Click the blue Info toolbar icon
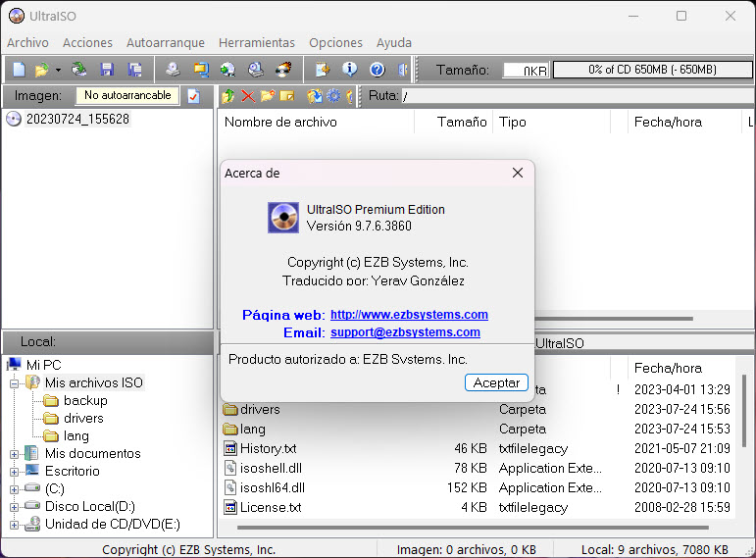The image size is (756, 558). click(349, 70)
